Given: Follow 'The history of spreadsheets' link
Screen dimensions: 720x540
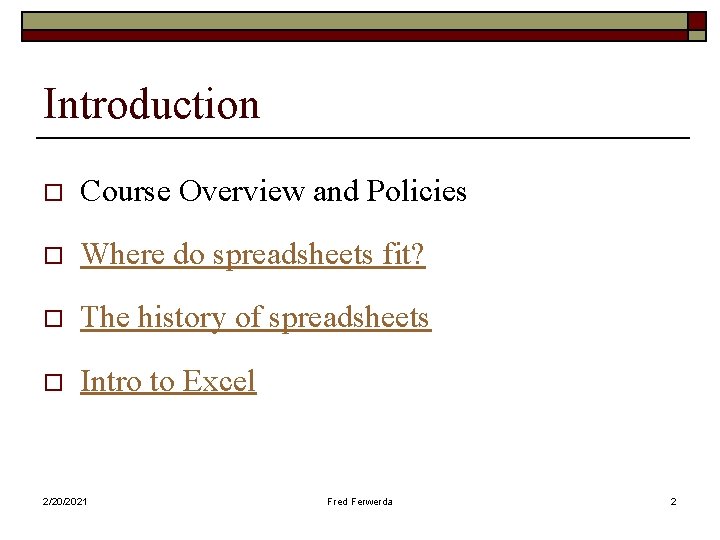Looking at the screenshot, I should coord(256,317).
